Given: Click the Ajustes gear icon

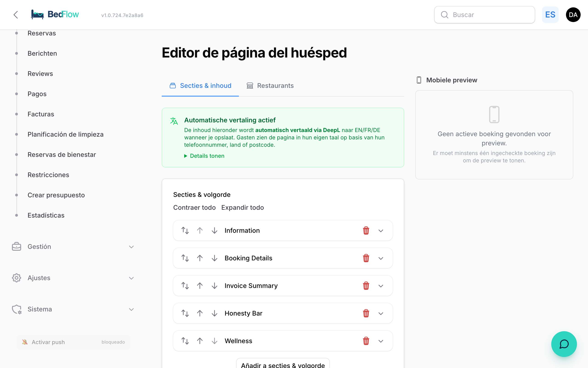Looking at the screenshot, I should coord(17,278).
